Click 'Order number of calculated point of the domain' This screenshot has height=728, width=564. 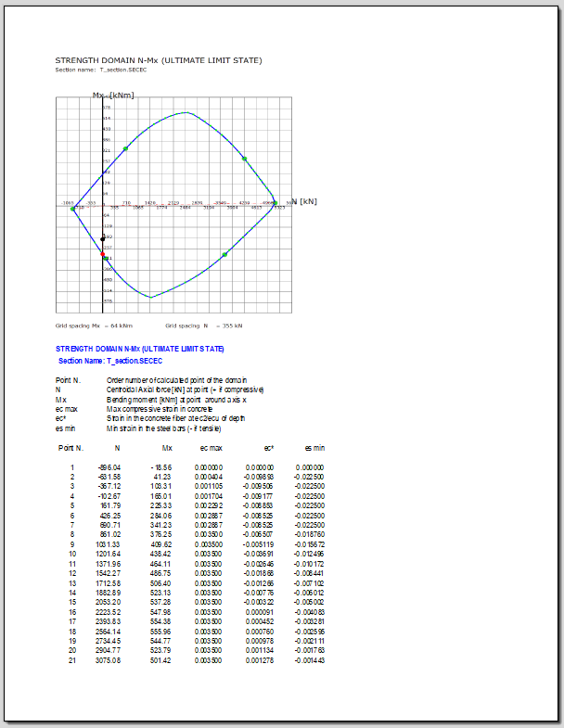point(176,380)
